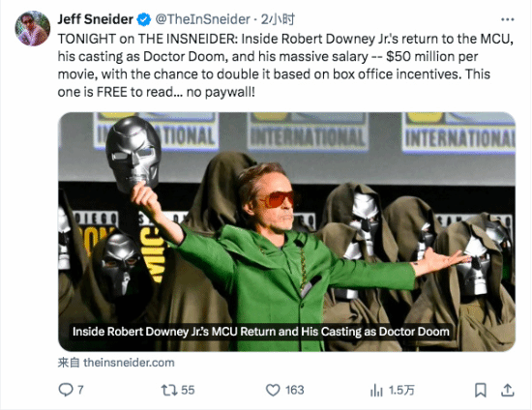
Task: Click the tweet text mentioning $50 million salary
Action: click(x=285, y=66)
